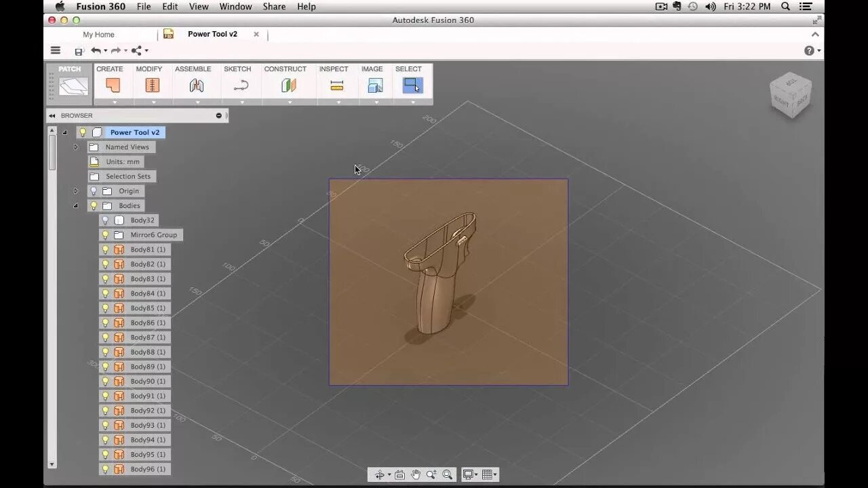Select the zoom window tool
Image resolution: width=868 pixels, height=488 pixels.
click(x=431, y=475)
